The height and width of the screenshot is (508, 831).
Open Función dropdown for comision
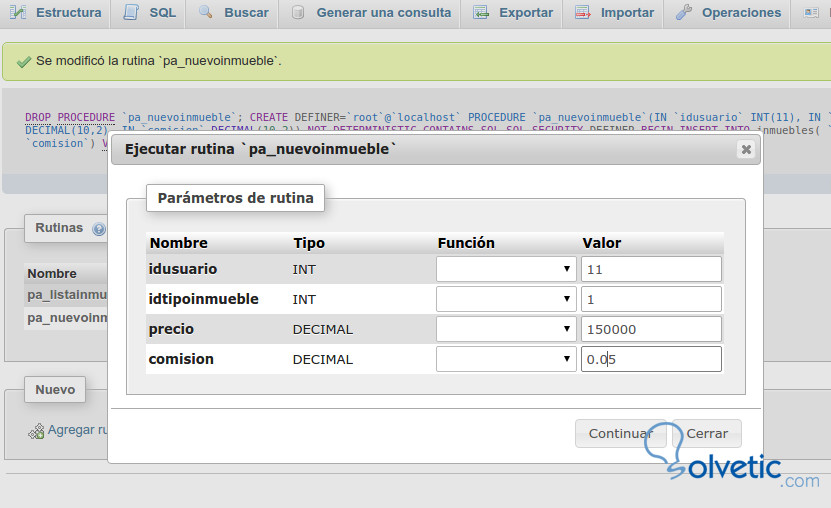[x=506, y=359]
